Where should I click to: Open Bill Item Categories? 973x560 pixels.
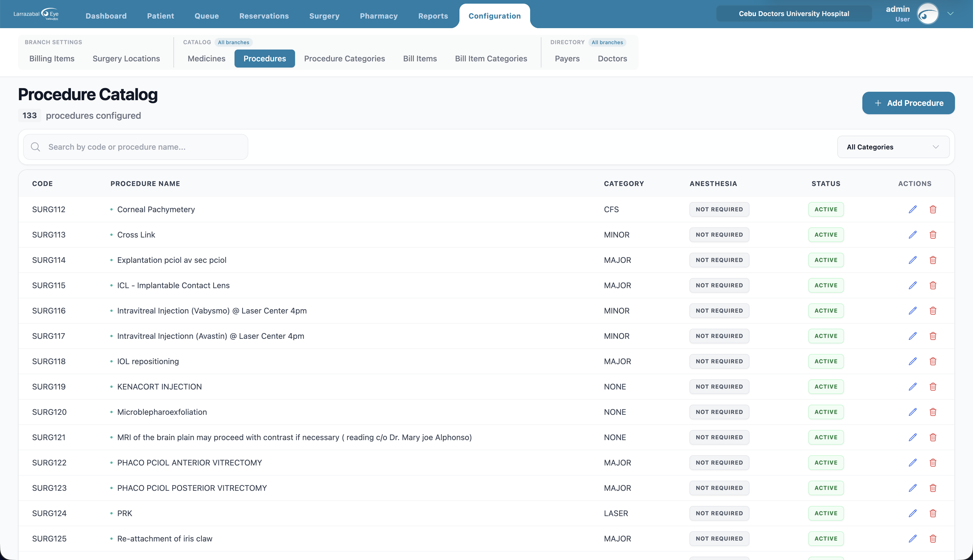click(491, 59)
